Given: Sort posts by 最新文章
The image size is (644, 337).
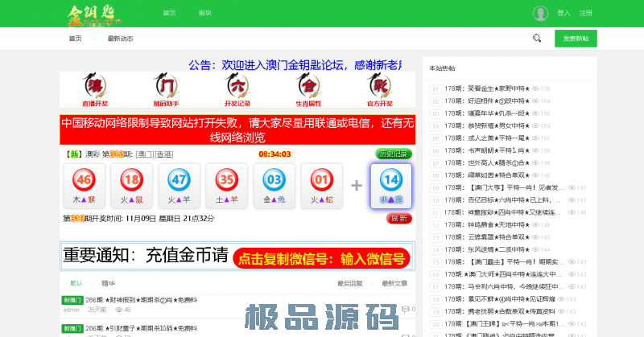Looking at the screenshot, I should [x=394, y=283].
